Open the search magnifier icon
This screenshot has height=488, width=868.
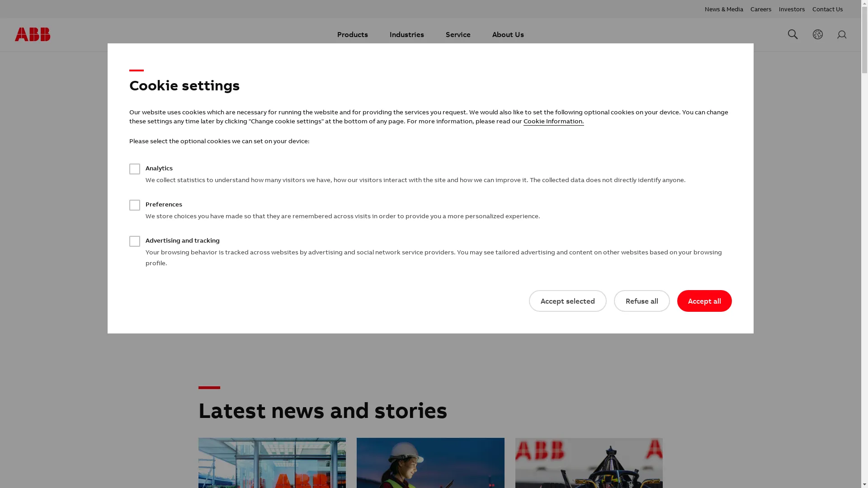[793, 34]
